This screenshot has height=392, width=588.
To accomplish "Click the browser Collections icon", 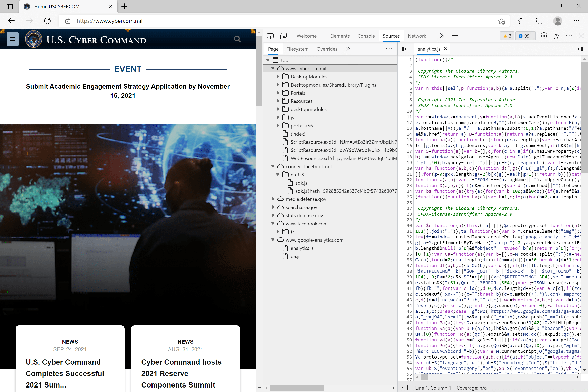I will (x=539, y=21).
